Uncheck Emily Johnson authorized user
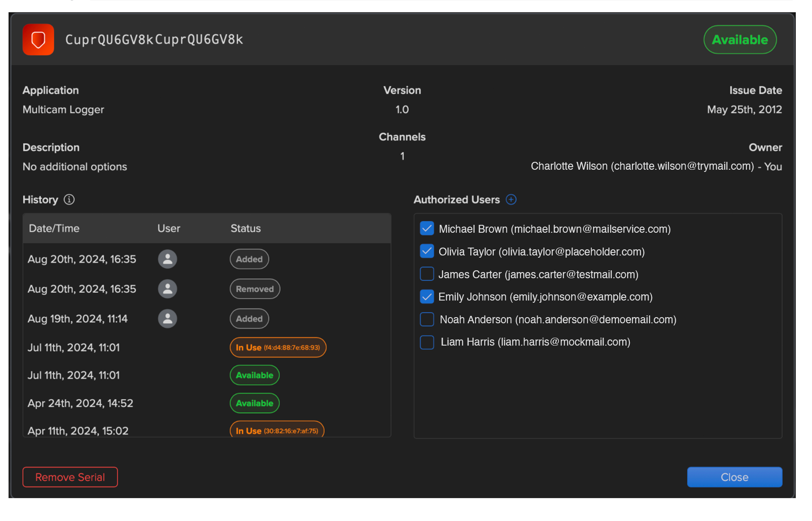Image resolution: width=812 pixels, height=521 pixels. point(427,297)
